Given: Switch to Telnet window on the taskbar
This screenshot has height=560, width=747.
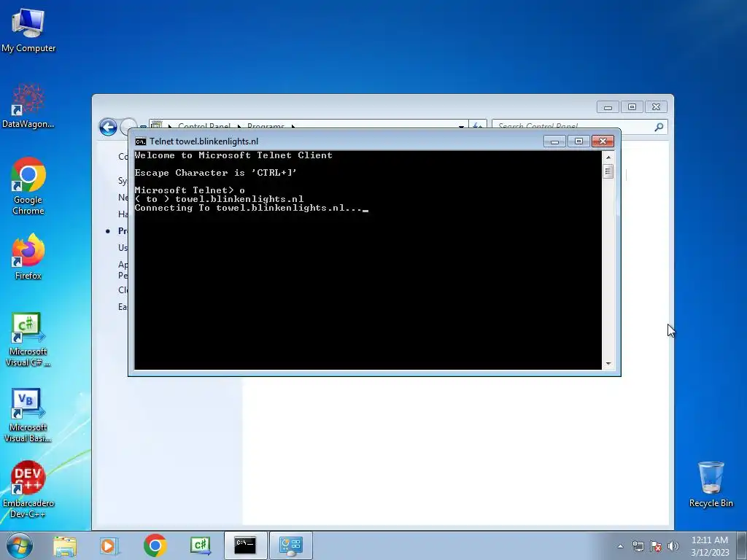Looking at the screenshot, I should [x=245, y=545].
